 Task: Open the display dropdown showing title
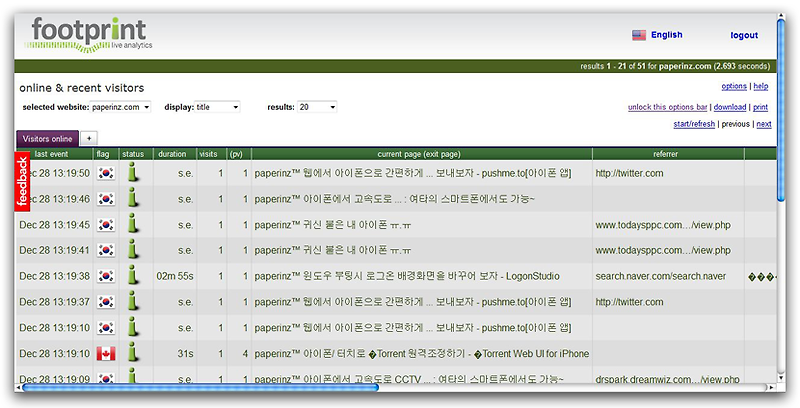217,107
